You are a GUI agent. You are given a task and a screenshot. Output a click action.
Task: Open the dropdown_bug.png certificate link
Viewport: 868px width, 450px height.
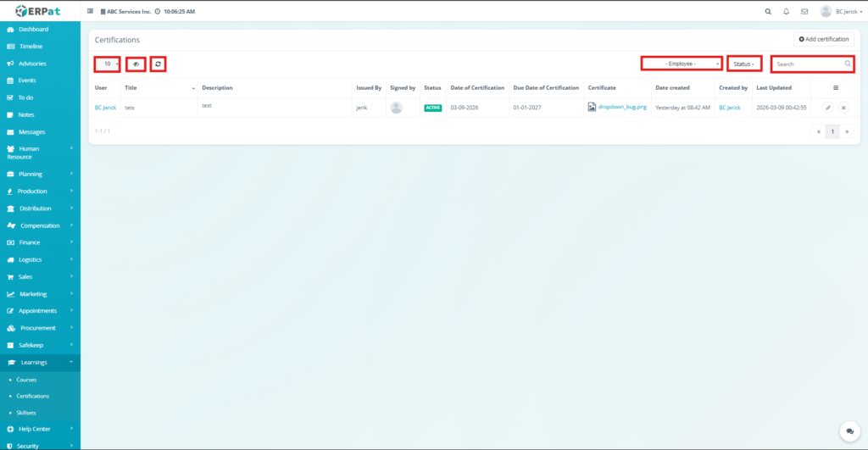coord(621,108)
